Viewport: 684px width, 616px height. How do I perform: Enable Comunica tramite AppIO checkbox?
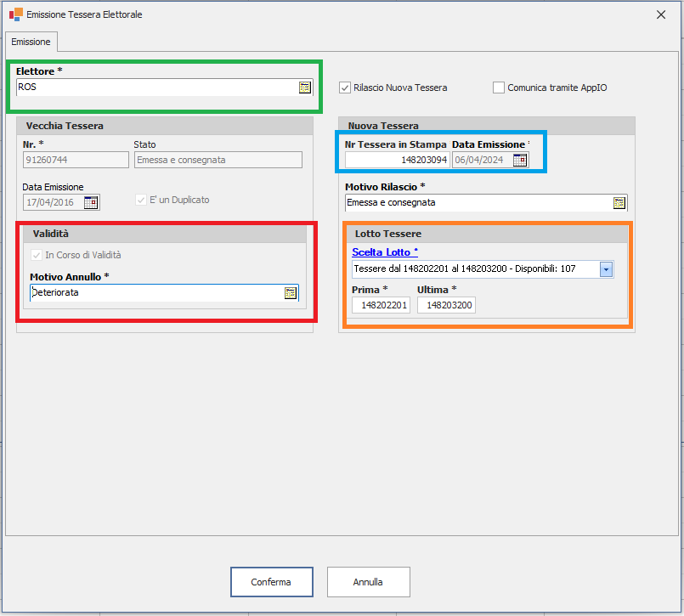pyautogui.click(x=498, y=88)
